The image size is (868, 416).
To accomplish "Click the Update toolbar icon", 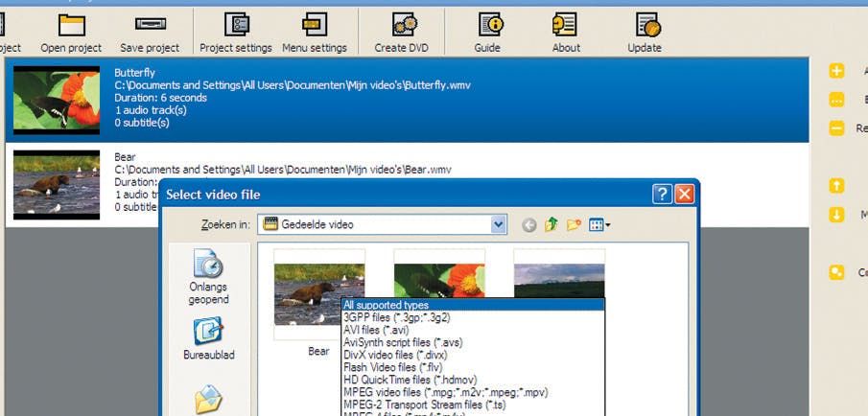I will (x=647, y=25).
